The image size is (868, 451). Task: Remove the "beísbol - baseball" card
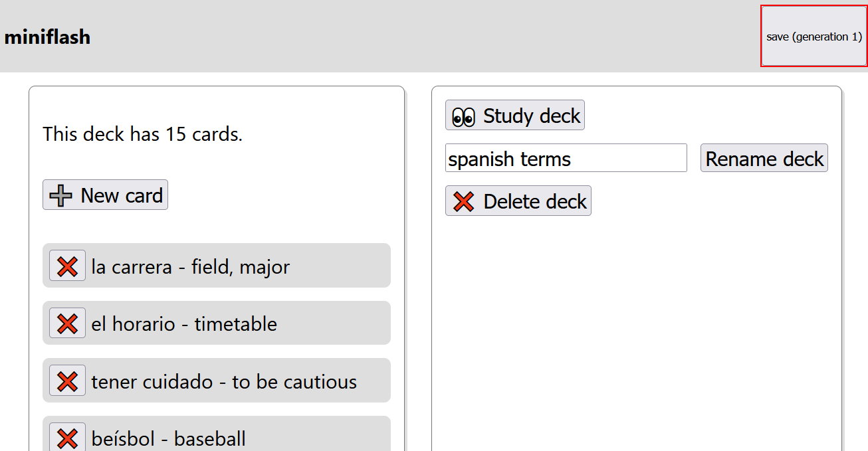click(x=67, y=438)
